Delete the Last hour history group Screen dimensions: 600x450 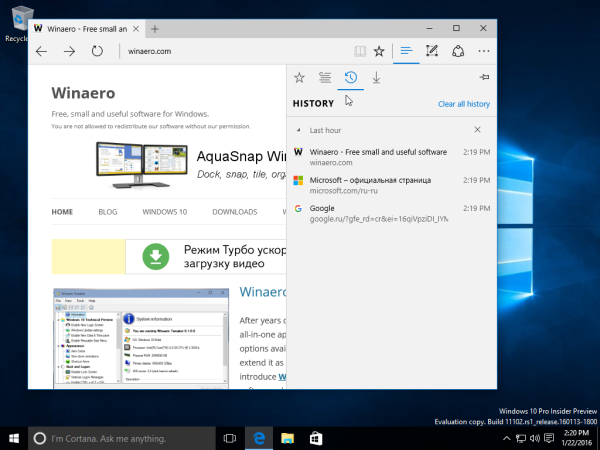(477, 130)
